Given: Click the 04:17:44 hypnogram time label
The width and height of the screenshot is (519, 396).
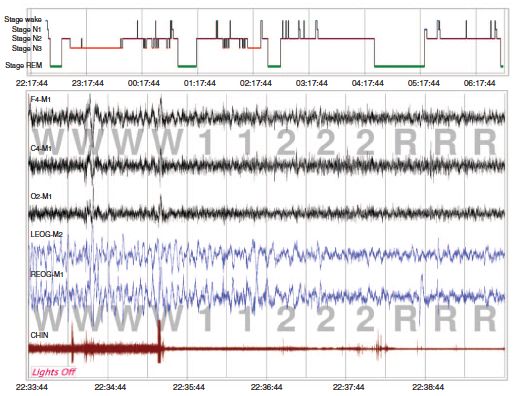Looking at the screenshot, I should [x=368, y=83].
